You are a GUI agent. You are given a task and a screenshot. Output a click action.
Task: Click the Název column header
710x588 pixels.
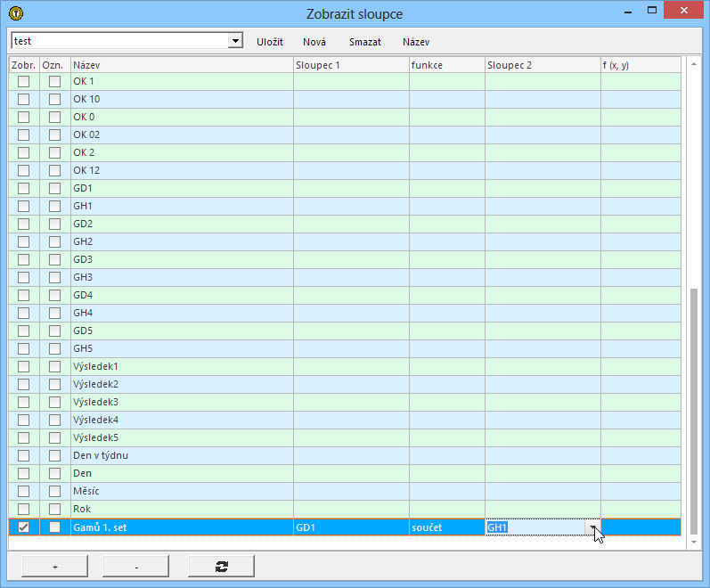(182, 65)
